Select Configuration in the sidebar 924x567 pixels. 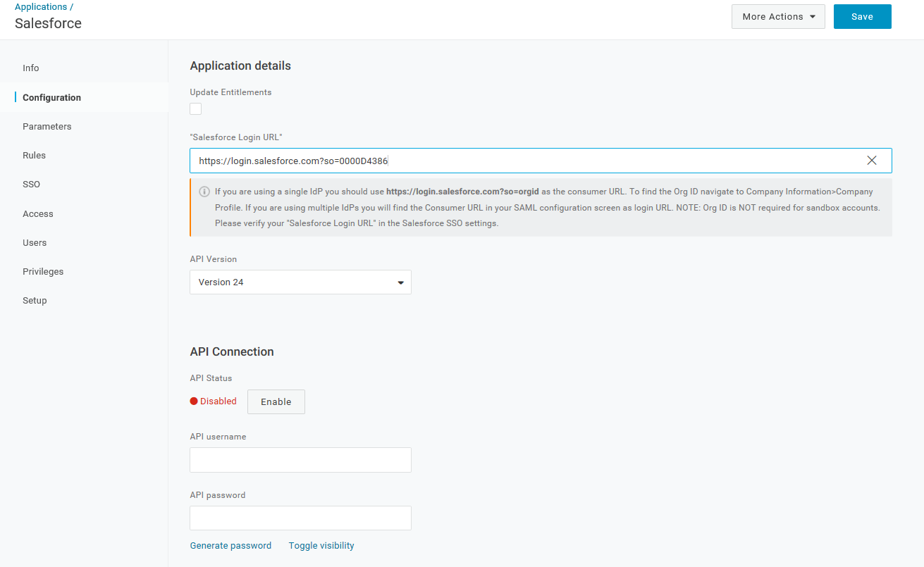51,98
